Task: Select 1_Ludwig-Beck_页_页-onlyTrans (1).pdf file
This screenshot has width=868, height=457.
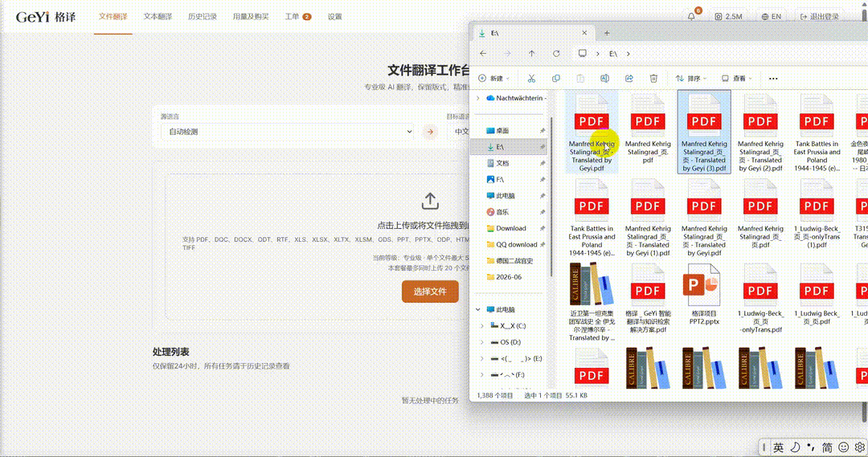Action: point(817,214)
